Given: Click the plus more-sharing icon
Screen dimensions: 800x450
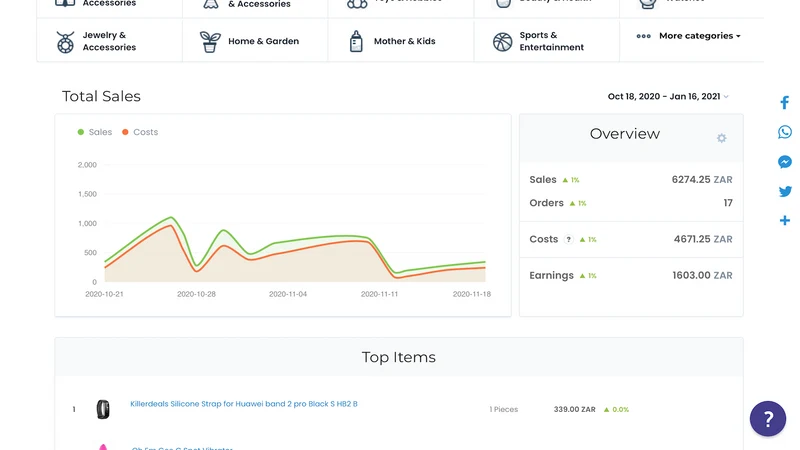Looking at the screenshot, I should [785, 220].
